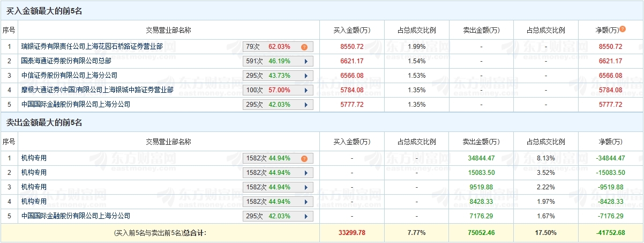
Task: Open 中国国际金融上海分公司 in buy list
Action: (x=76, y=105)
